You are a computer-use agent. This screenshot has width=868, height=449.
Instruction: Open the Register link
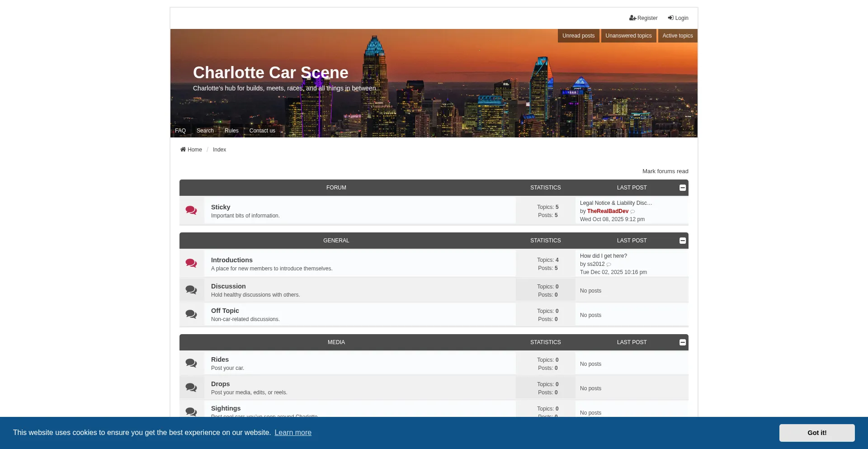(x=643, y=18)
